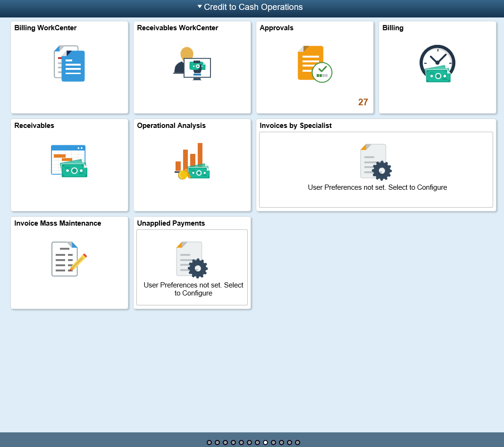Screen dimensions: 504x447
Task: Select the tenth homepage pagination dot
Action: 282,442
